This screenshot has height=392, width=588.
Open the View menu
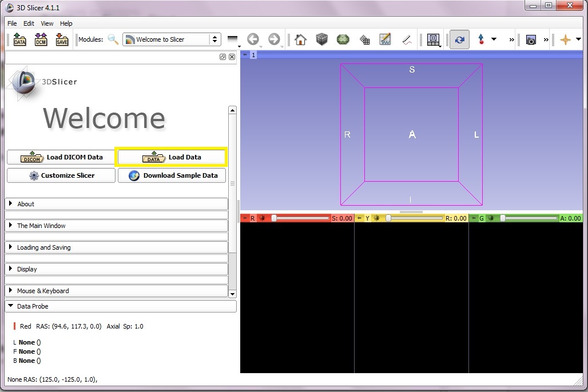pos(47,23)
